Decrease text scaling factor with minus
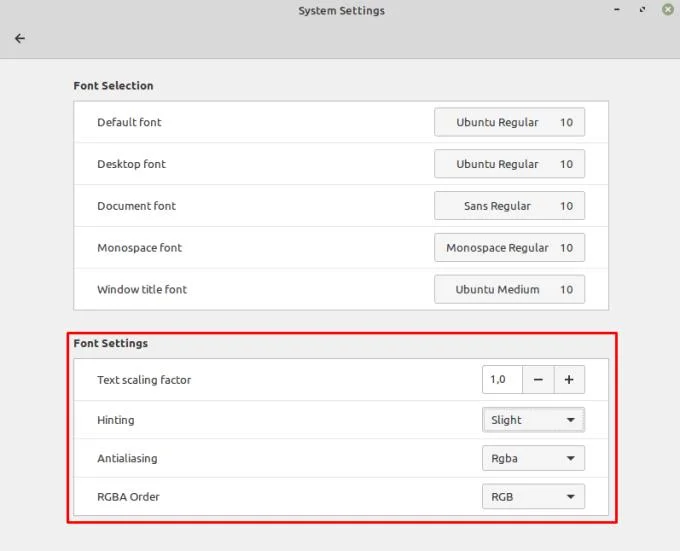680x551 pixels. pyautogui.click(x=538, y=380)
